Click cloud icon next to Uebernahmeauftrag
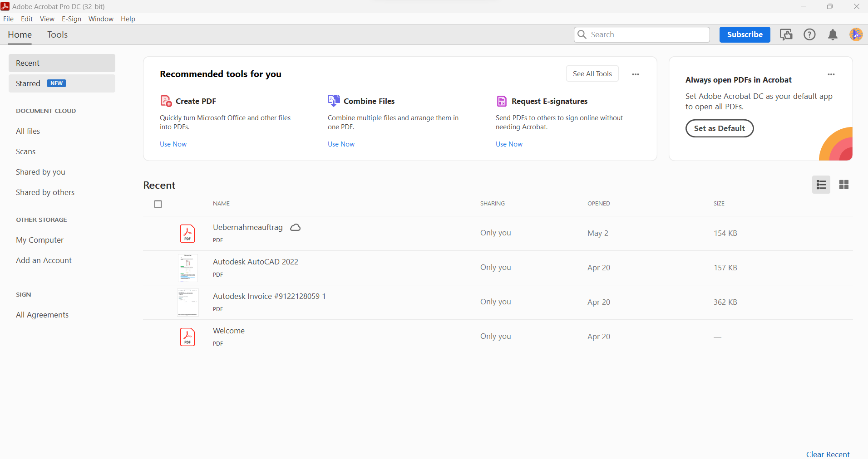This screenshot has height=459, width=868. (x=296, y=228)
